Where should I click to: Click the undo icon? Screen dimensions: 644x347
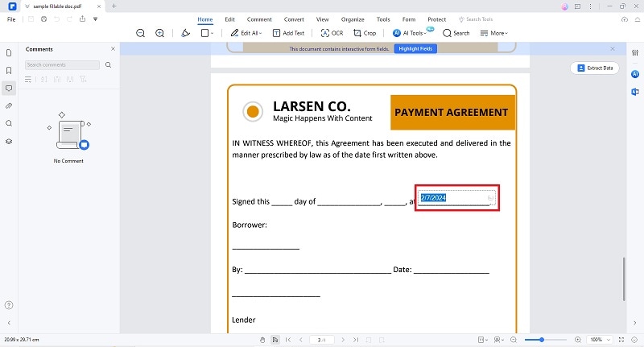[56, 19]
